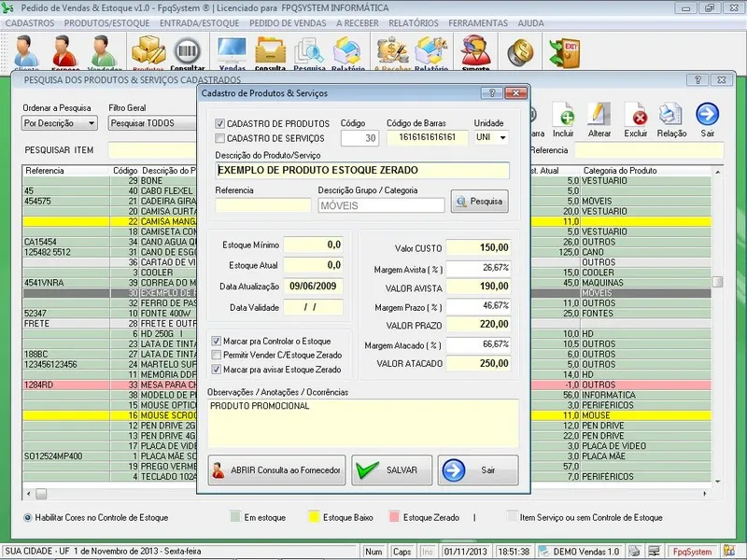Open the Ordenar a Pesquisa dropdown

[92, 122]
